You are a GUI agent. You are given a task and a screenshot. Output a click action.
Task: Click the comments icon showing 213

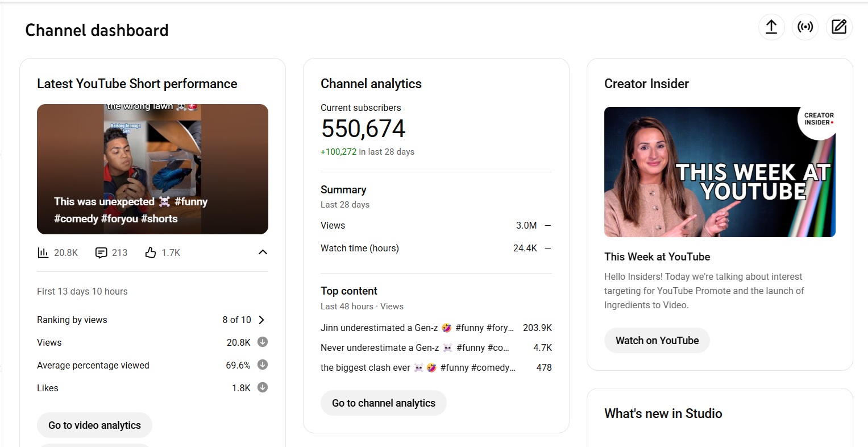[x=101, y=253]
